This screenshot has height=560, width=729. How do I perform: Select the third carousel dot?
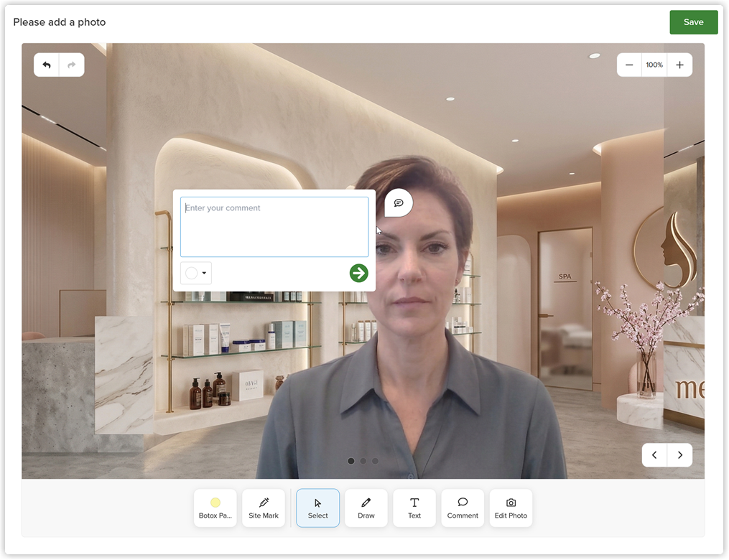click(375, 461)
